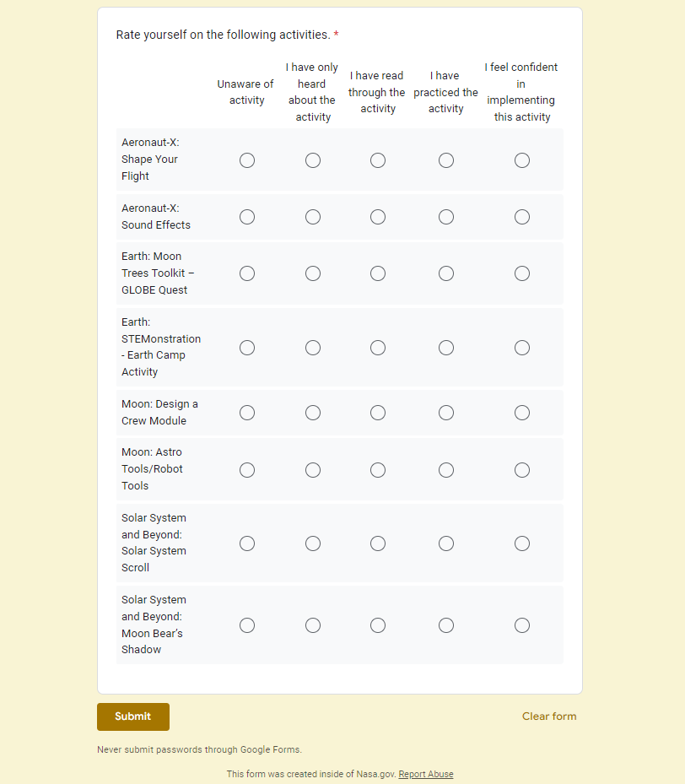Image resolution: width=685 pixels, height=784 pixels.
Task: Choose 'I have read through' for Moon Bear's Shadow
Action: (378, 625)
